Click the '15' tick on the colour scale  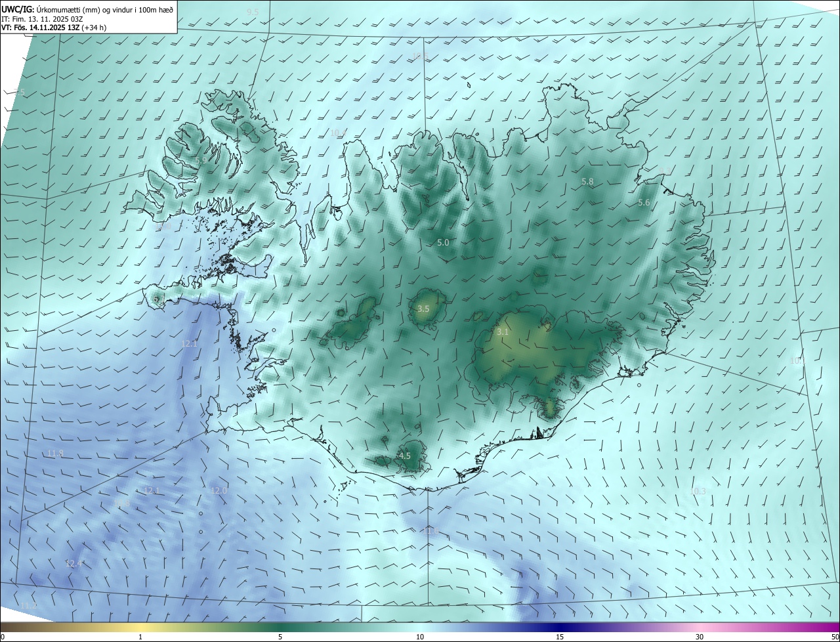560,637
